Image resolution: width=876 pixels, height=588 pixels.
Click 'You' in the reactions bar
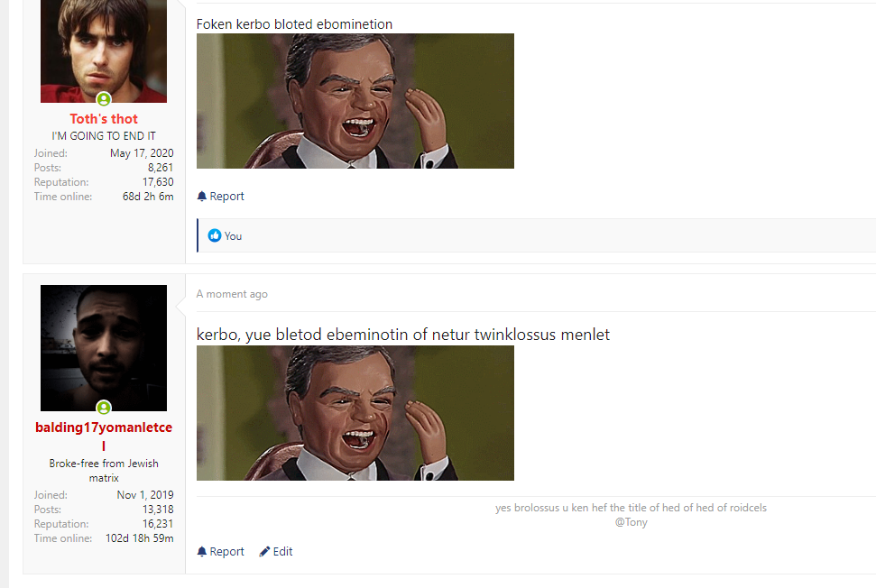point(233,236)
